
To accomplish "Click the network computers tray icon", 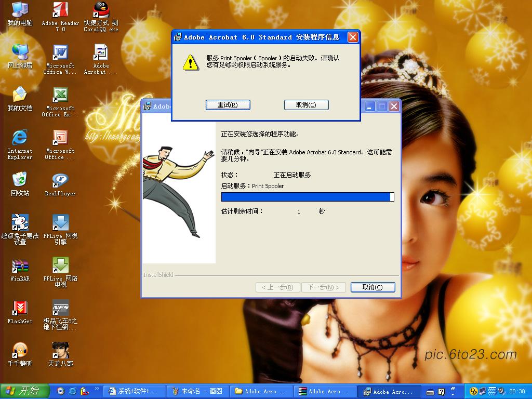I will point(483,391).
